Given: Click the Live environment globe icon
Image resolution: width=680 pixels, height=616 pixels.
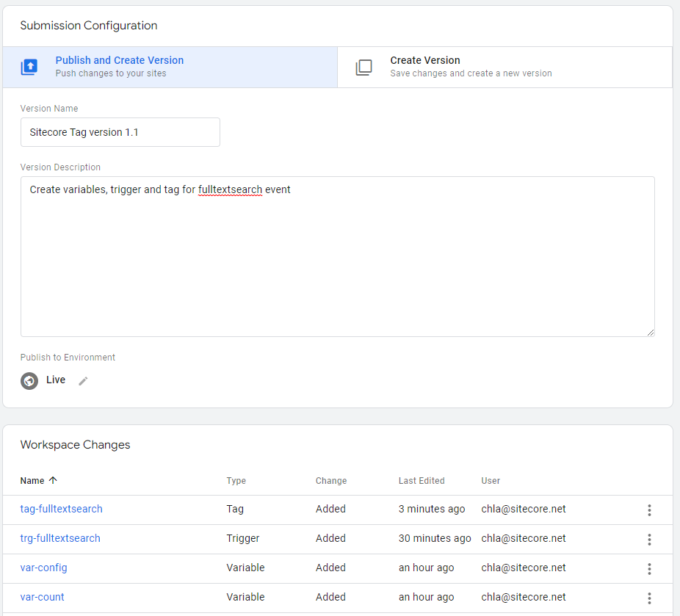Looking at the screenshot, I should pos(29,380).
